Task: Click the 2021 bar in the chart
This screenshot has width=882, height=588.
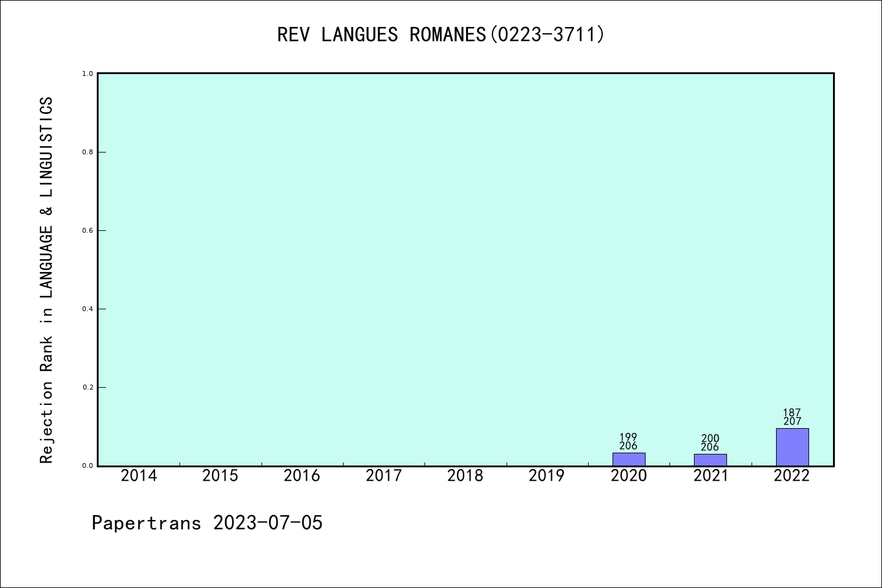Action: [x=710, y=460]
